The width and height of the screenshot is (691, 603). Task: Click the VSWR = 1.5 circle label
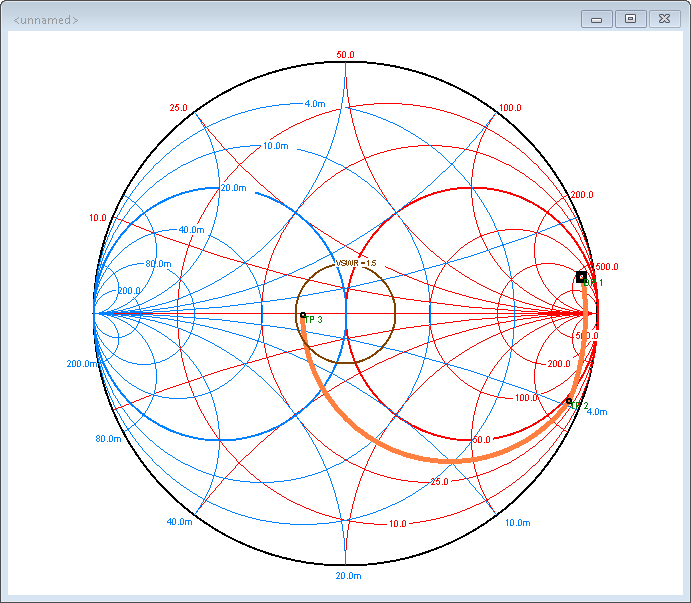pyautogui.click(x=357, y=263)
